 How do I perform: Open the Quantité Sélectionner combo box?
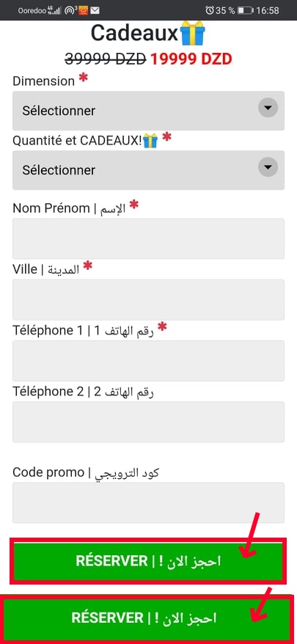tap(148, 170)
